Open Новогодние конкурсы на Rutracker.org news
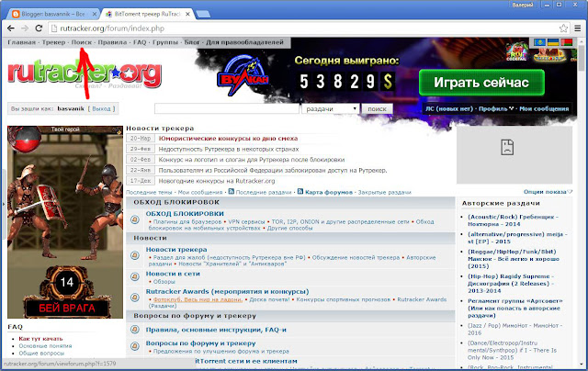Viewport: 588px width, 371px height. point(217,181)
